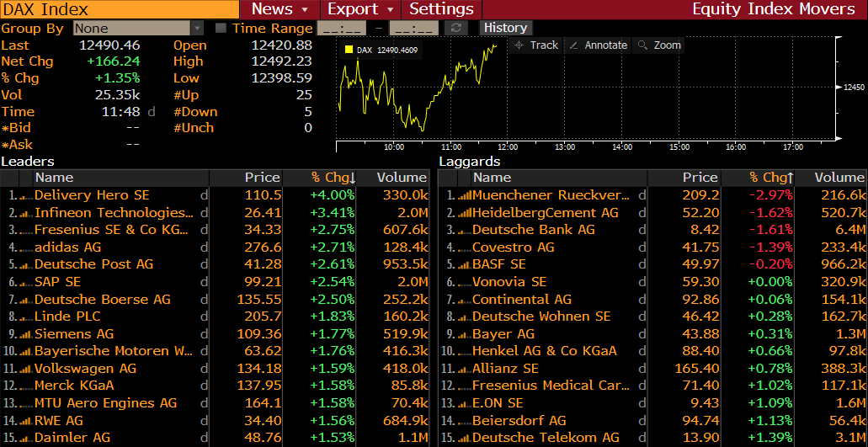868x447 pixels.
Task: Click the DAX Index ticker input field
Action: click(120, 9)
